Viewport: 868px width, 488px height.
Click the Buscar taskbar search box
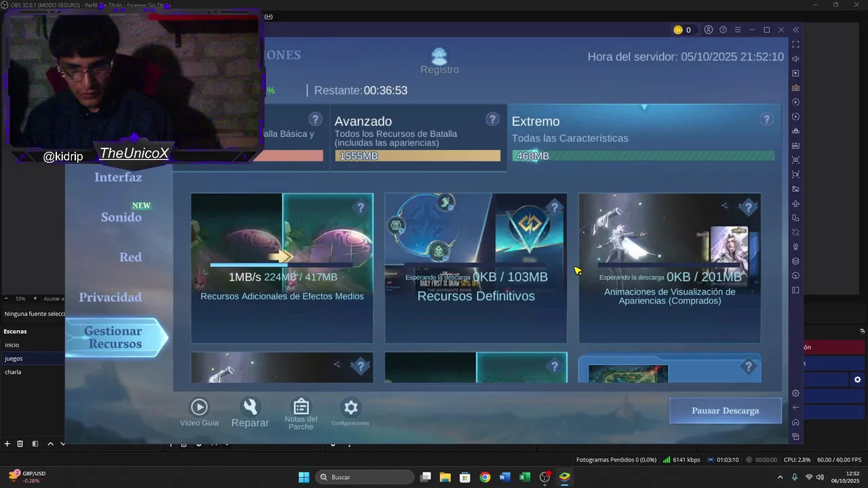365,477
